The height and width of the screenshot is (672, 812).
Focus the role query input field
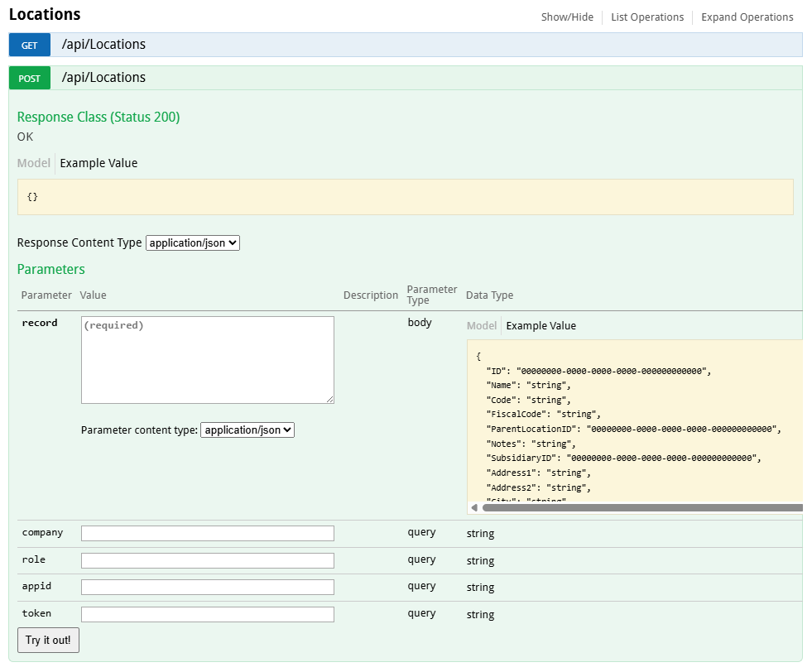pyautogui.click(x=207, y=561)
